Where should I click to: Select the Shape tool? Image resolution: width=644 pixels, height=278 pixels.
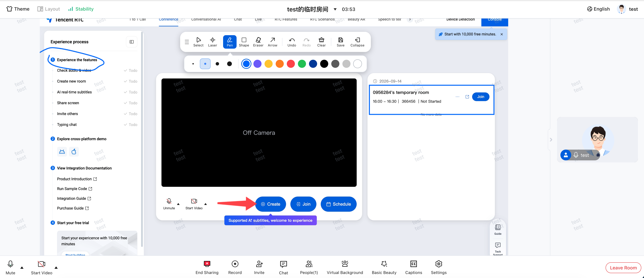pyautogui.click(x=244, y=42)
